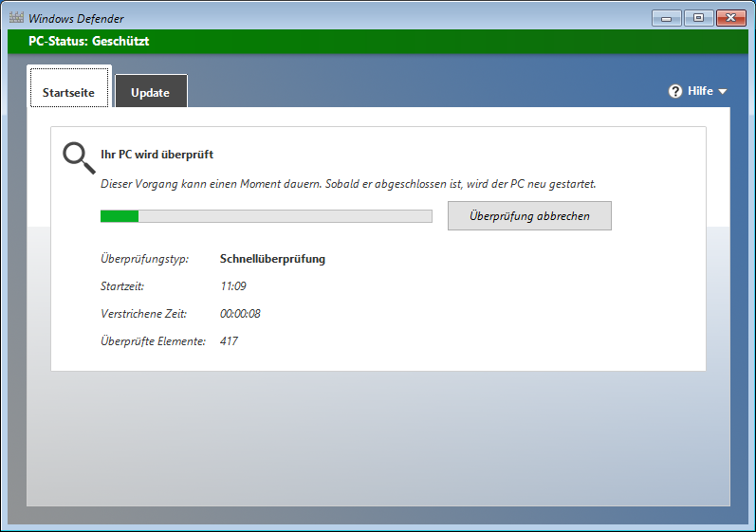Minimize the Windows Defender window
The width and height of the screenshot is (756, 532).
click(x=667, y=17)
